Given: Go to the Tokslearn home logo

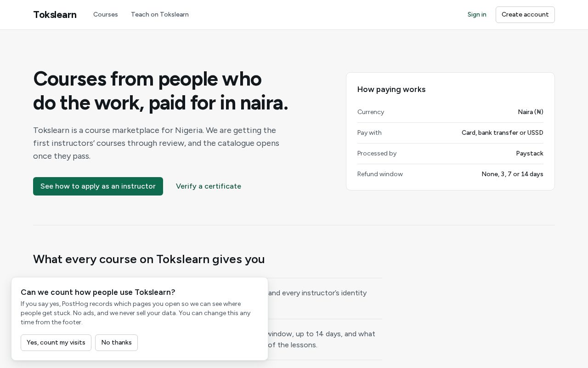Looking at the screenshot, I should click(x=55, y=15).
